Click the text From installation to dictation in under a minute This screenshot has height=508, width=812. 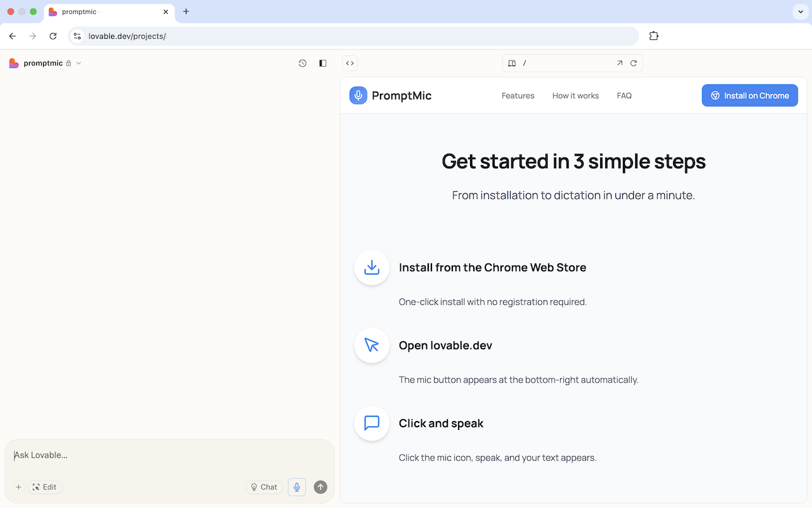coord(573,196)
